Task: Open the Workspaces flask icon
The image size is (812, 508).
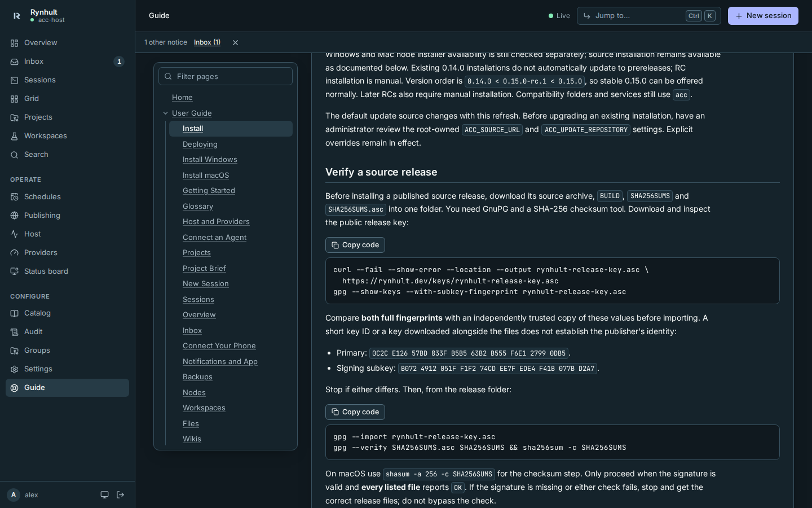Action: tap(15, 136)
